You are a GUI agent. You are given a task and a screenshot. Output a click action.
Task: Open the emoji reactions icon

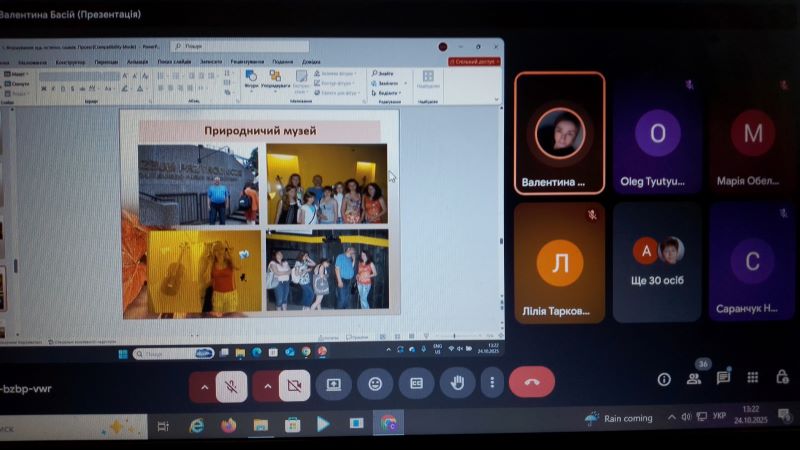pyautogui.click(x=375, y=384)
